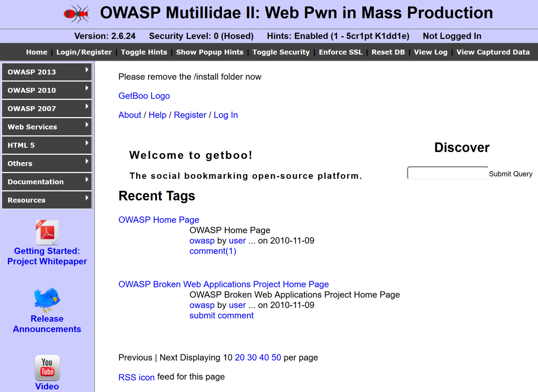Open View Captured Data link
538x392 pixels.
493,52
